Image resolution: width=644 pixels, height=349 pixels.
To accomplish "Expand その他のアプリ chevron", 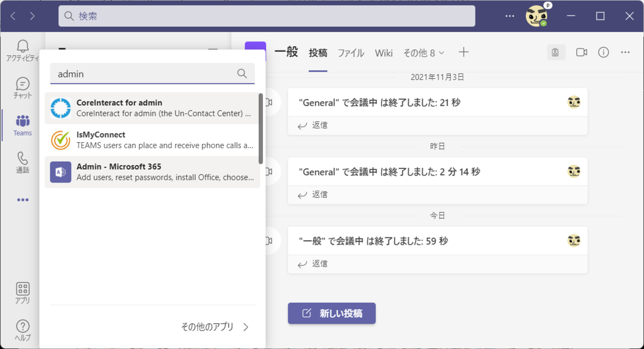I will (x=246, y=327).
